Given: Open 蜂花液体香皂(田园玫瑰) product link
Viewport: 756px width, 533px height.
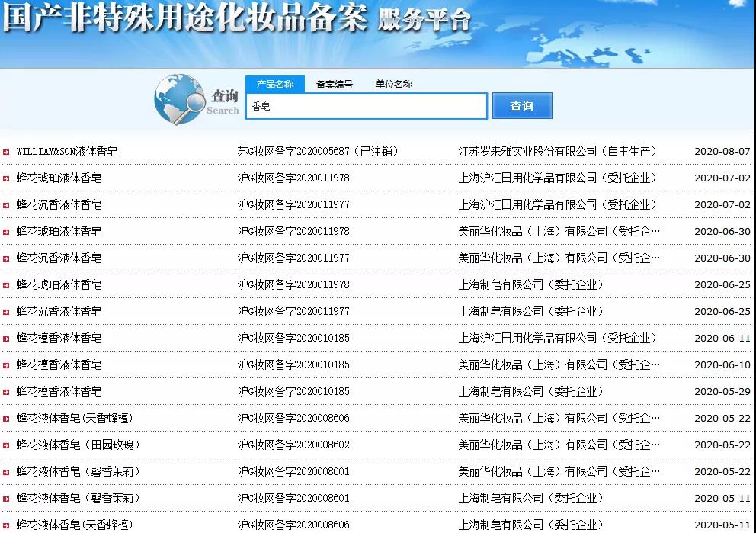Looking at the screenshot, I should point(78,445).
